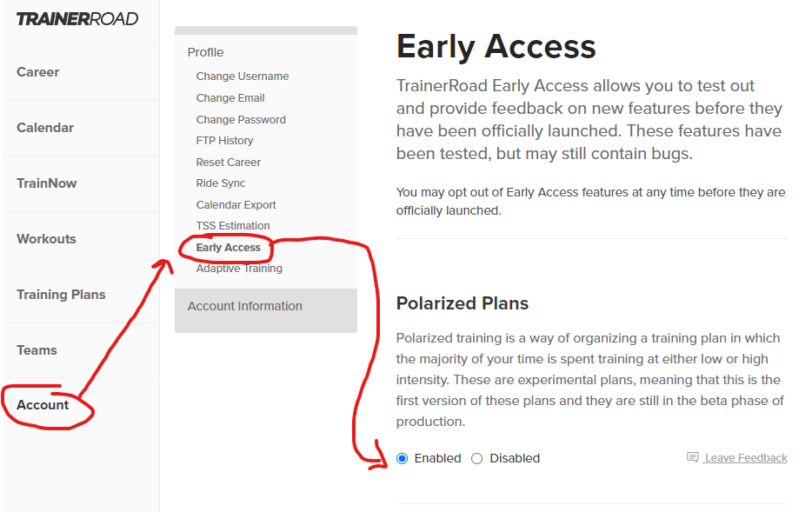Select the Disabled radio button

pyautogui.click(x=476, y=458)
